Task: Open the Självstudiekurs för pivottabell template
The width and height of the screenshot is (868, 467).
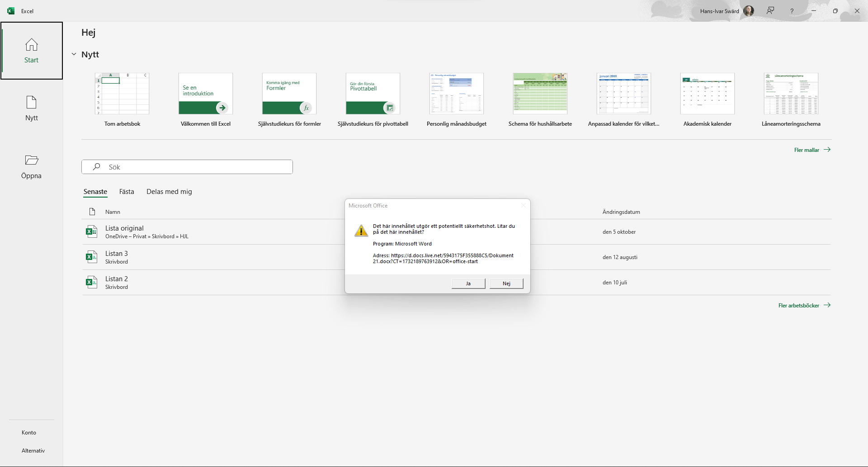Action: click(373, 100)
